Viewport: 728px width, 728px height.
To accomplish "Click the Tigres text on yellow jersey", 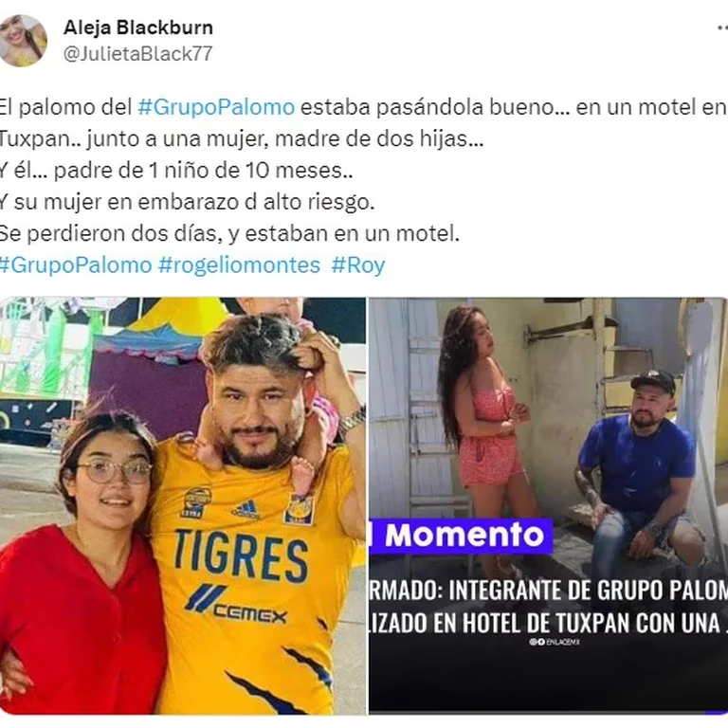I will tap(241, 556).
